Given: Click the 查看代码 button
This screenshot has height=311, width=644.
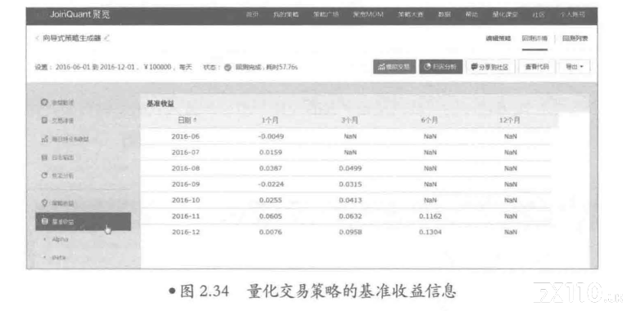Looking at the screenshot, I should [x=537, y=67].
